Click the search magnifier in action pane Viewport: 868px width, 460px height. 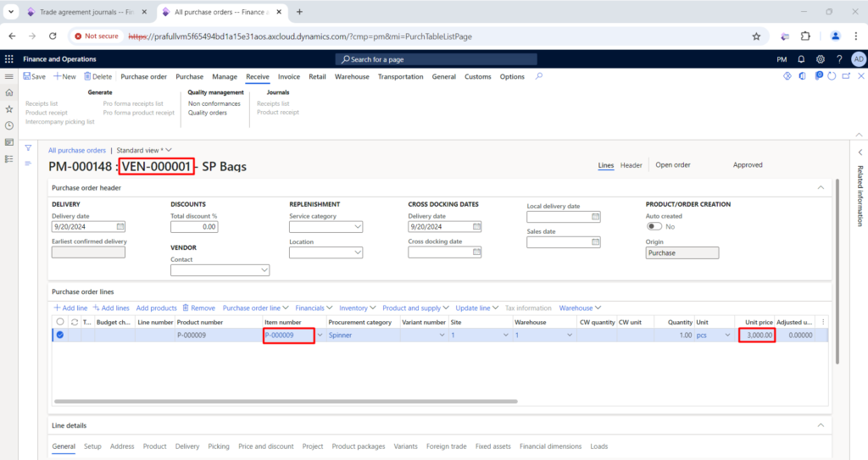(x=538, y=76)
